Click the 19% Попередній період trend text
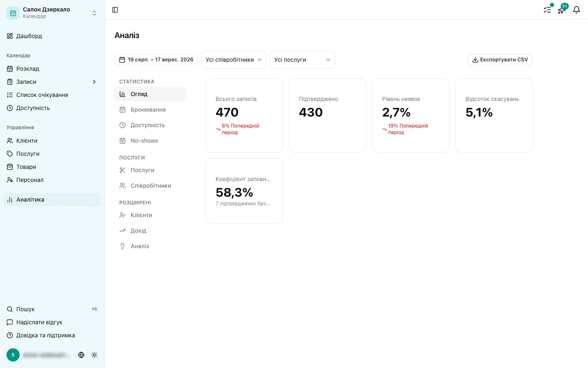This screenshot has height=368, width=588. click(408, 129)
